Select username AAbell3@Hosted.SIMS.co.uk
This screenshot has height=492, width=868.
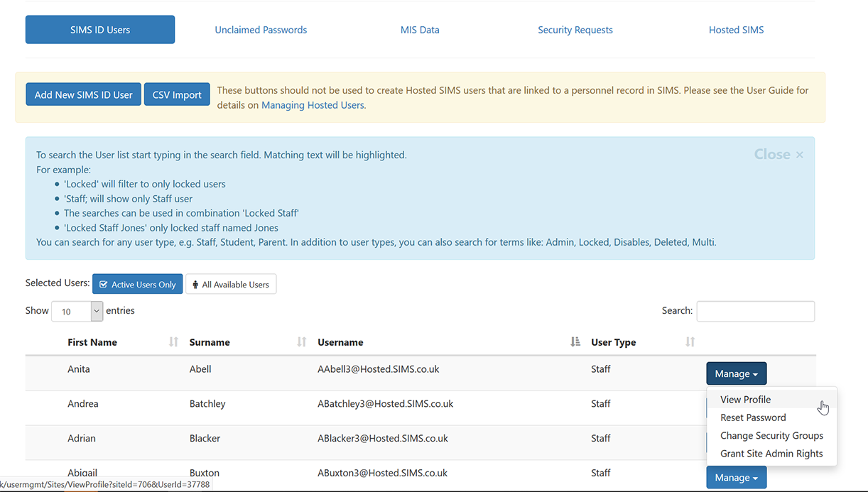(x=379, y=369)
